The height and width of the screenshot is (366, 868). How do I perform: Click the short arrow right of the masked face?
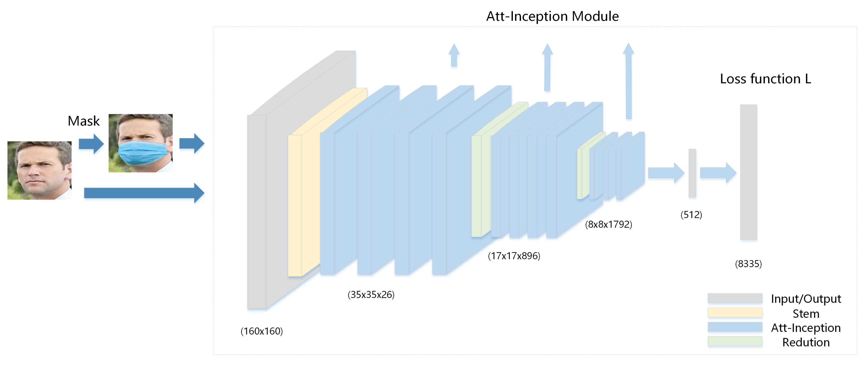pyautogui.click(x=191, y=144)
